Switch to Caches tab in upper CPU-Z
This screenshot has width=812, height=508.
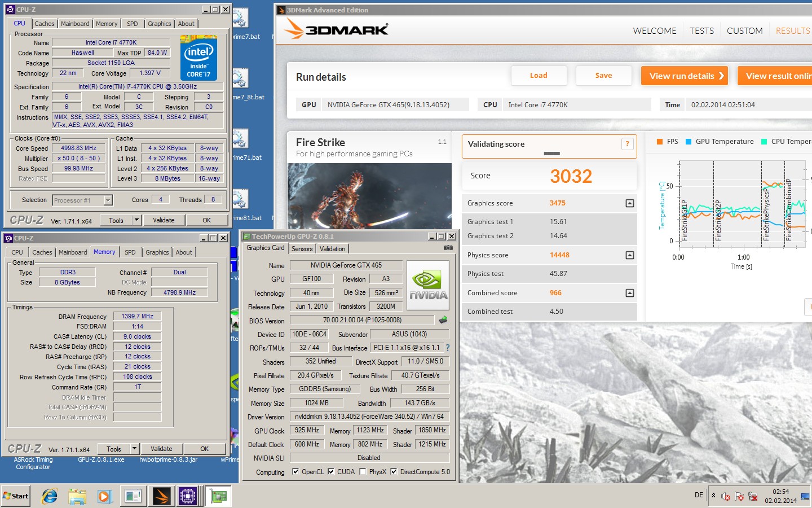click(45, 24)
